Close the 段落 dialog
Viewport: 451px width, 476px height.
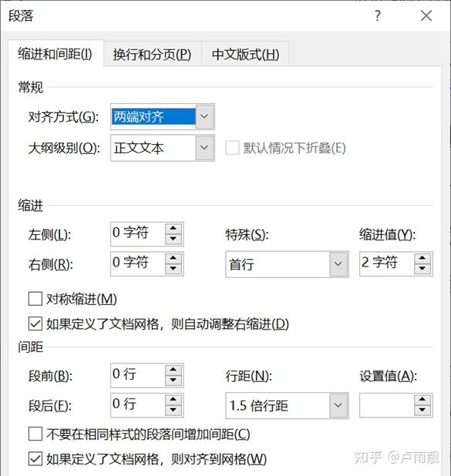(x=426, y=15)
